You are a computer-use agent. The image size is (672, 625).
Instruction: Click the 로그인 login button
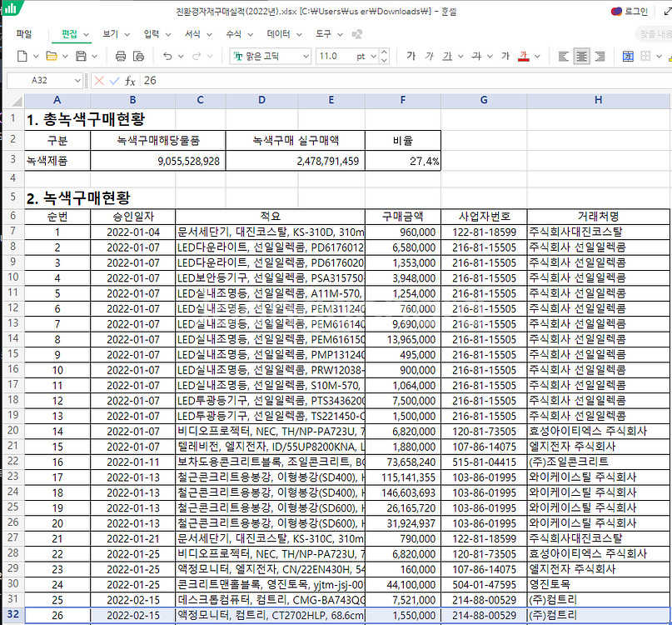coord(630,12)
